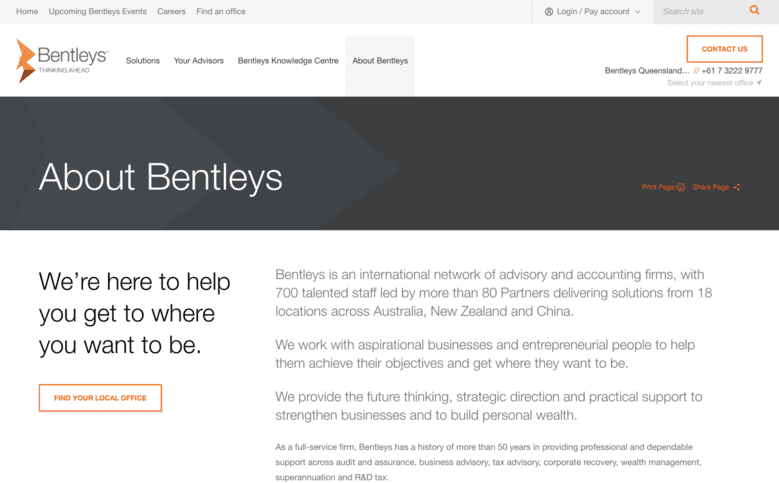Focus the Search site input field
The width and height of the screenshot is (779, 483).
[703, 11]
